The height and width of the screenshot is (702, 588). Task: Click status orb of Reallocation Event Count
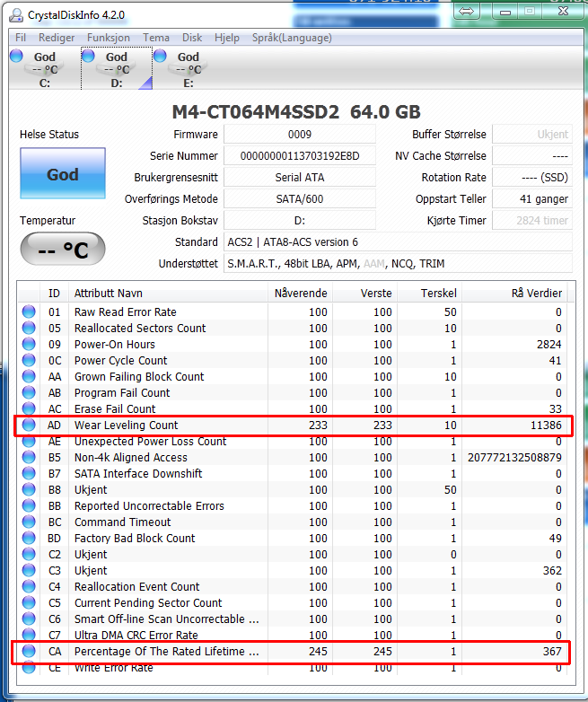pos(29,586)
